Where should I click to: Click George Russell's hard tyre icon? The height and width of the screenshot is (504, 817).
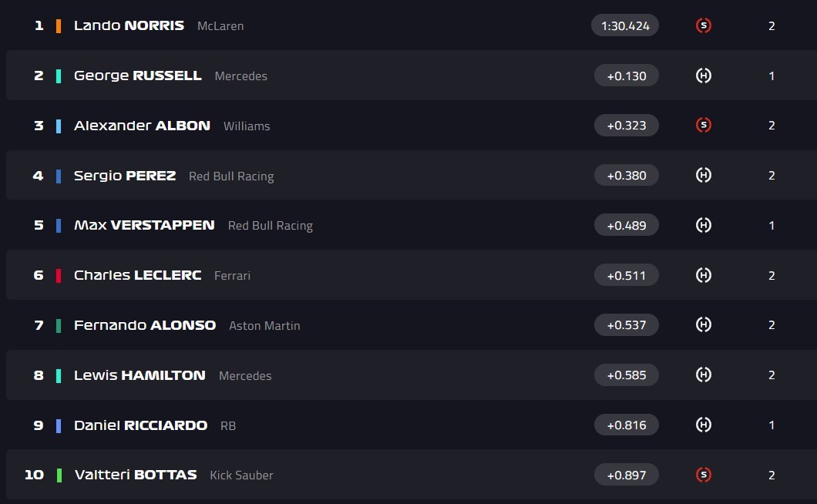(x=703, y=76)
